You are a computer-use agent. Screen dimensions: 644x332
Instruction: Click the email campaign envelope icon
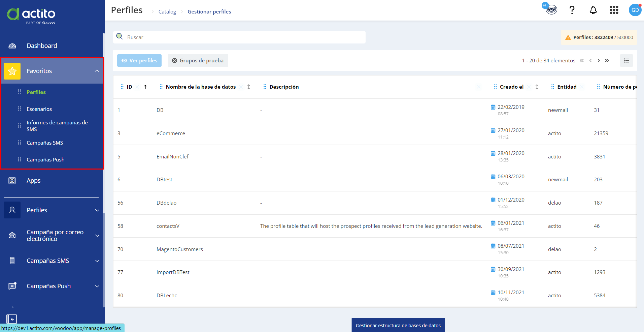[12, 235]
